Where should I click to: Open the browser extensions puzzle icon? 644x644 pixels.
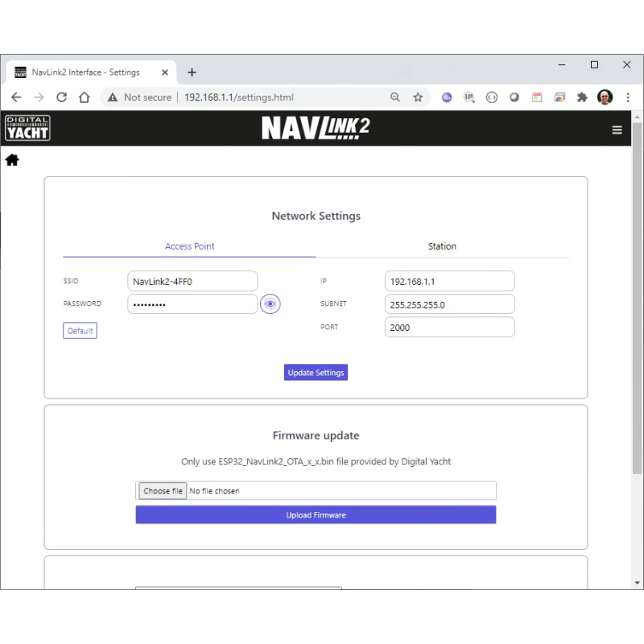[582, 97]
